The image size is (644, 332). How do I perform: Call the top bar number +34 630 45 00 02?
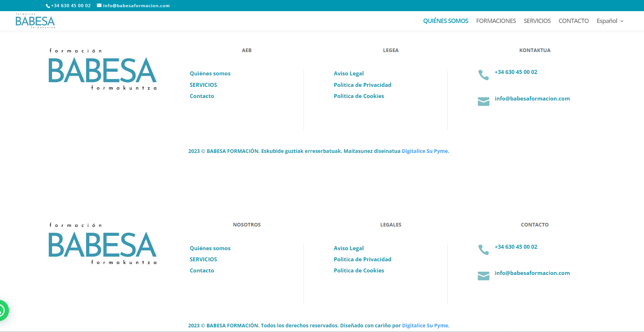[71, 6]
